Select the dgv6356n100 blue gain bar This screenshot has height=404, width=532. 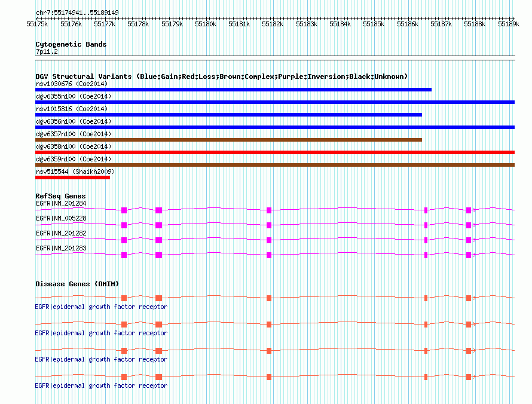275,127
